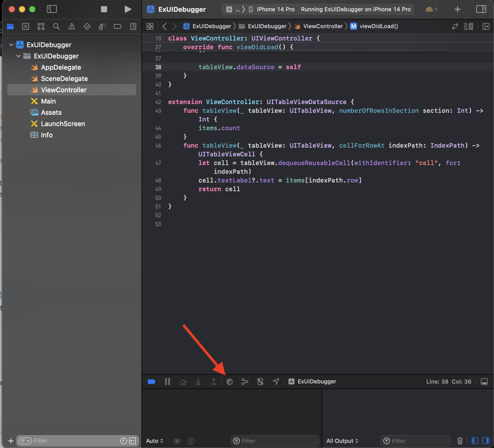The image size is (494, 448).
Task: Select AppDelegate in the project navigator
Action: [61, 67]
